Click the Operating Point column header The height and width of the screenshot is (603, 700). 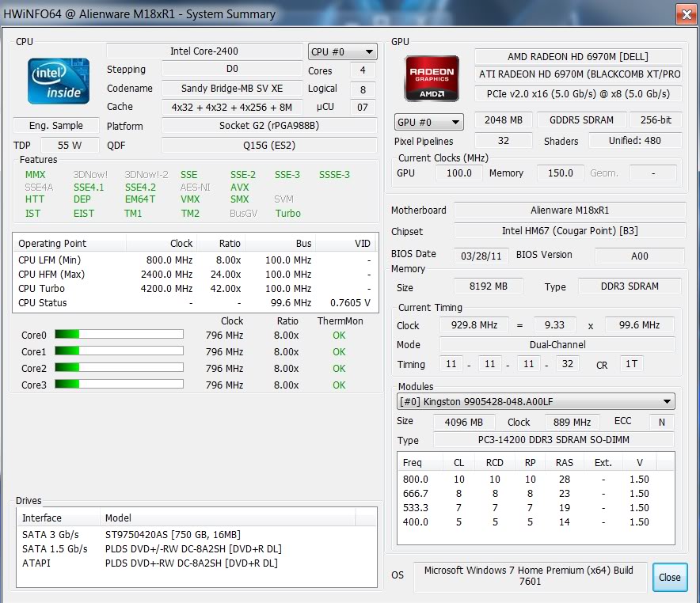[70, 244]
